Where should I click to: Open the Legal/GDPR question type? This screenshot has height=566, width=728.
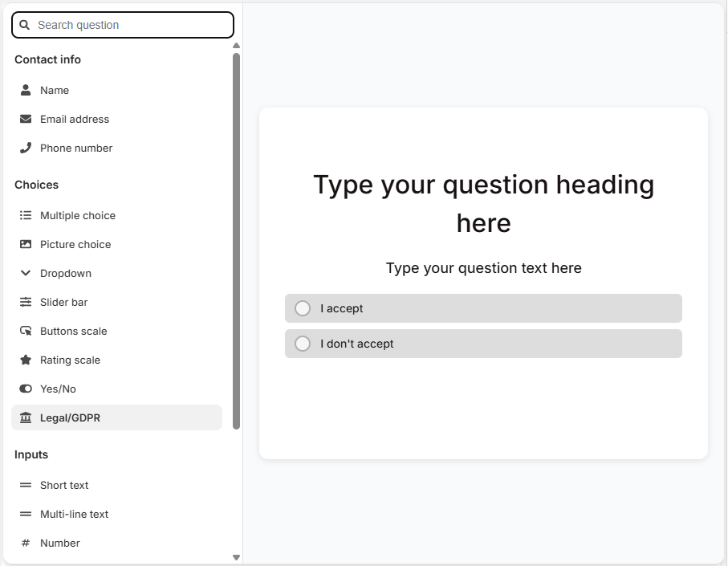[70, 417]
